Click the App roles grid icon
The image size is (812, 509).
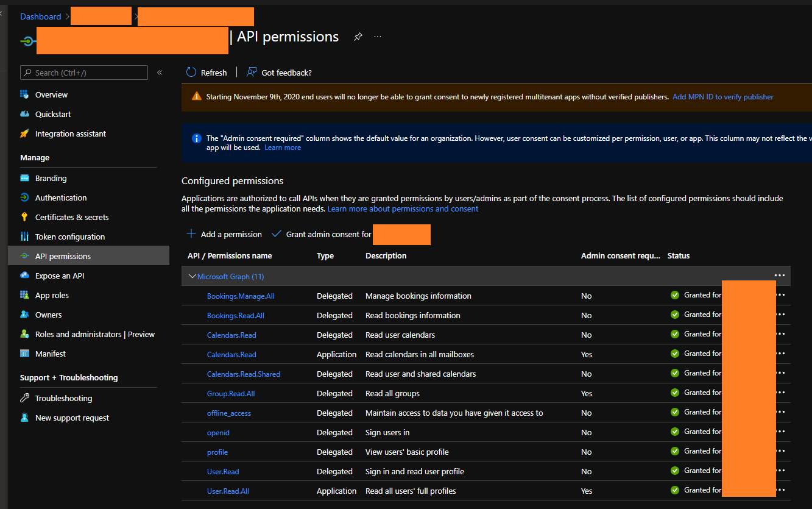[24, 295]
